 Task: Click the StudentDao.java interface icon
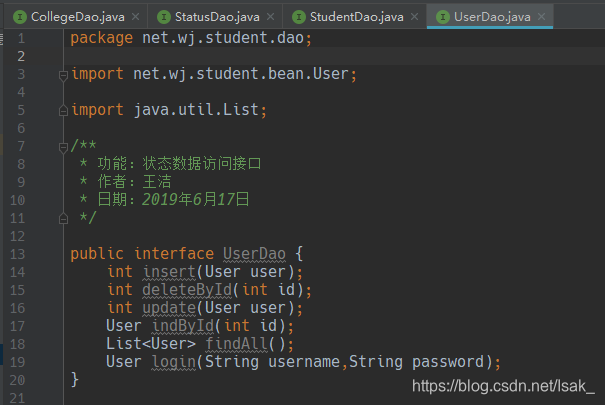tap(299, 17)
